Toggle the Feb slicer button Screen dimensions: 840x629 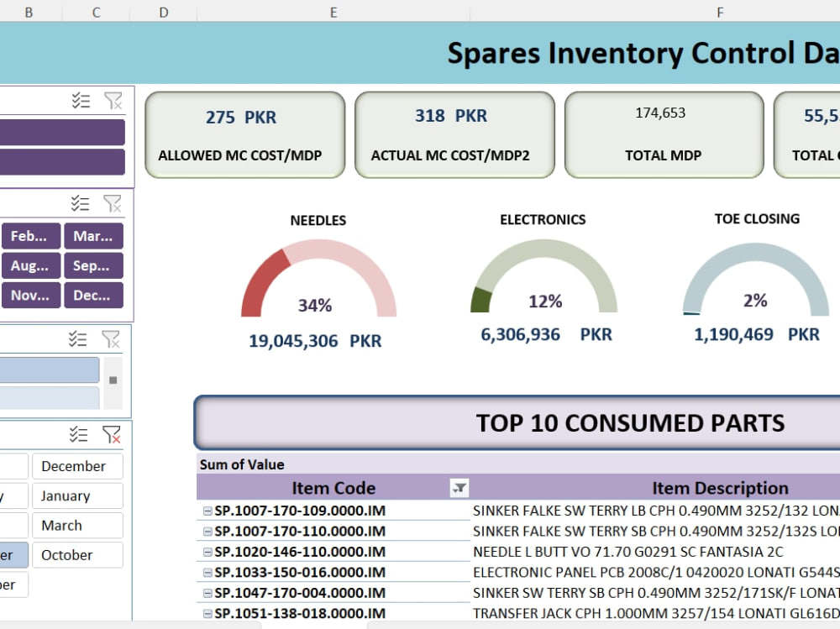31,236
